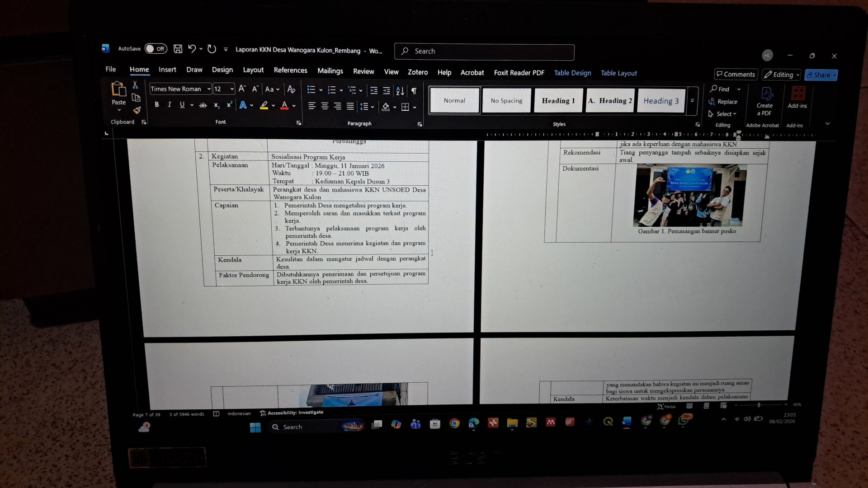Click the Strikethrough icon
The width and height of the screenshot is (868, 488).
click(x=203, y=105)
